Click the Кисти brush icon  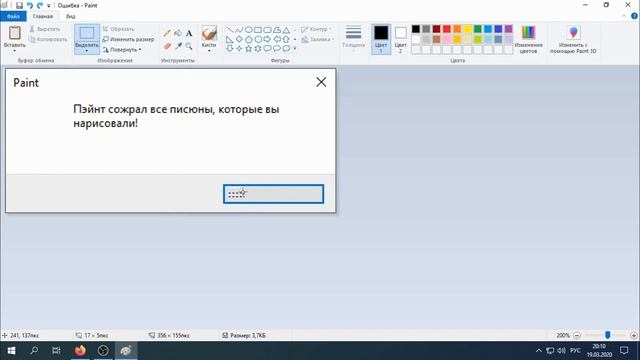[209, 33]
